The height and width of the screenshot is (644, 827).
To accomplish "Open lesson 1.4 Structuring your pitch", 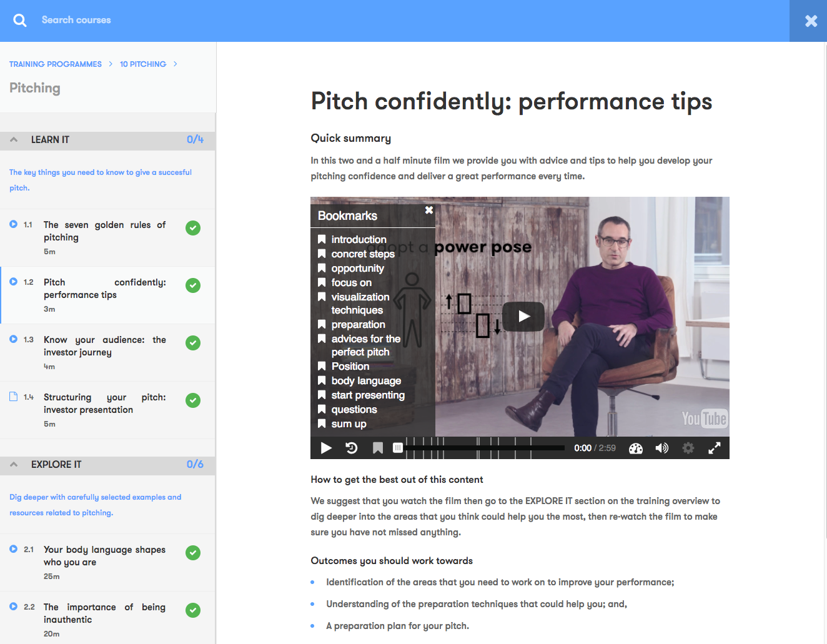I will pyautogui.click(x=108, y=410).
